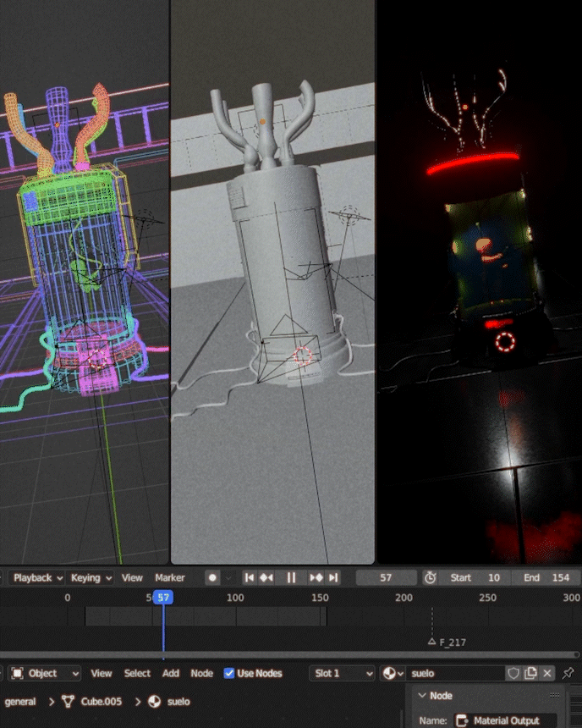This screenshot has width=582, height=728.
Task: Jump to the first frame of playback
Action: point(250,577)
